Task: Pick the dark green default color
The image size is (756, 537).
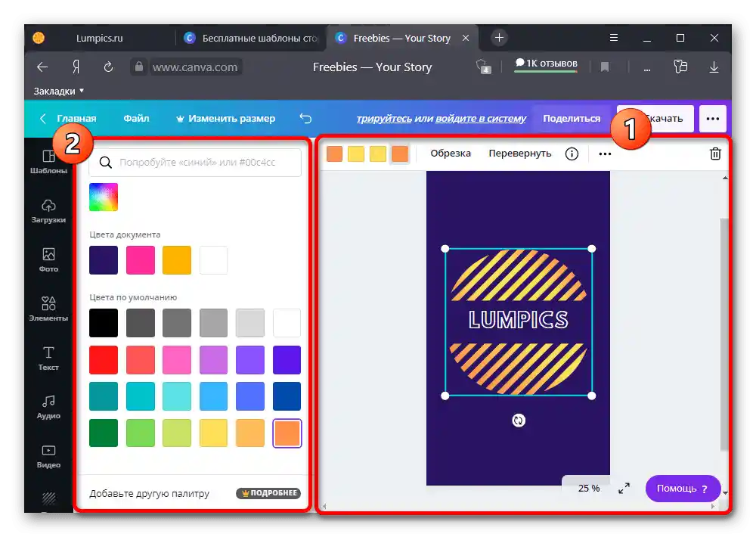Action: tap(104, 433)
